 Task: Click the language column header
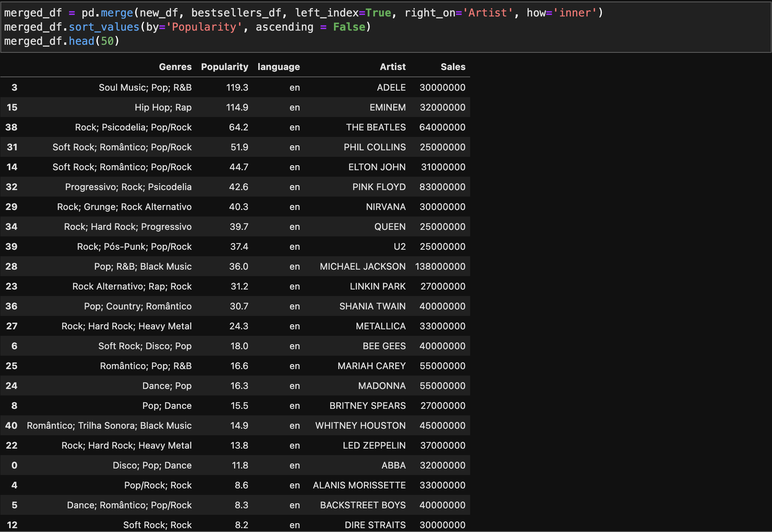click(279, 67)
